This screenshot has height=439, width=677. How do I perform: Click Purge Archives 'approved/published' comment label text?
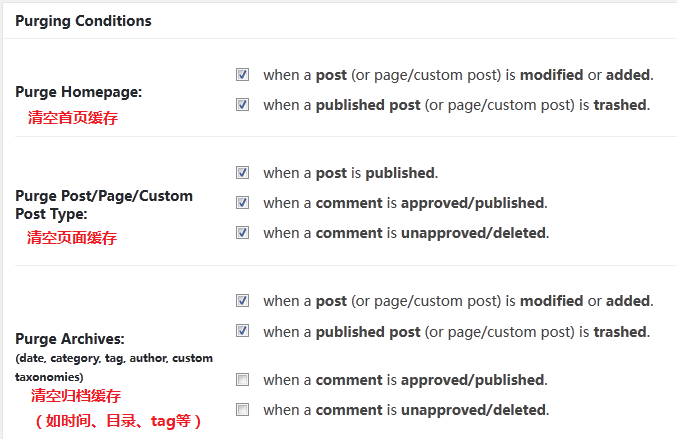(405, 381)
